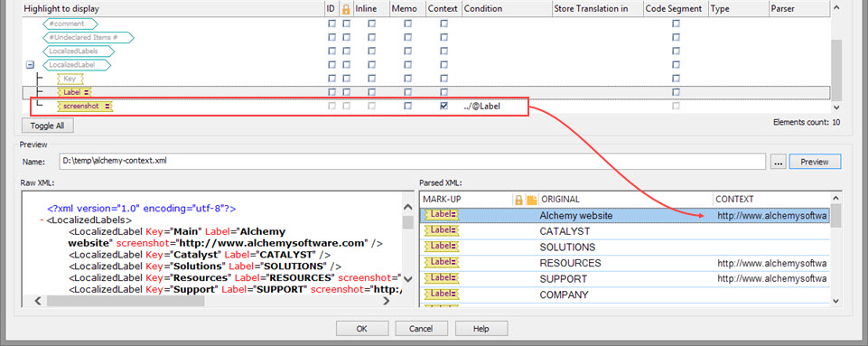Click Parsed XML note header icon

pos(532,200)
